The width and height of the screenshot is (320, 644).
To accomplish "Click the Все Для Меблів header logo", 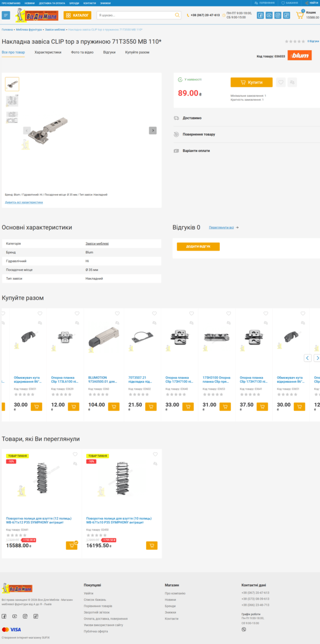I will 37,15.
